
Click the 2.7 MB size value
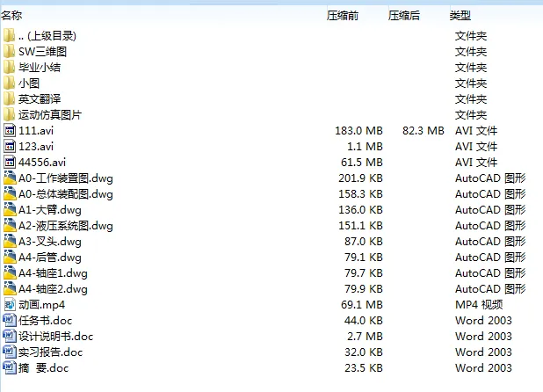365,337
